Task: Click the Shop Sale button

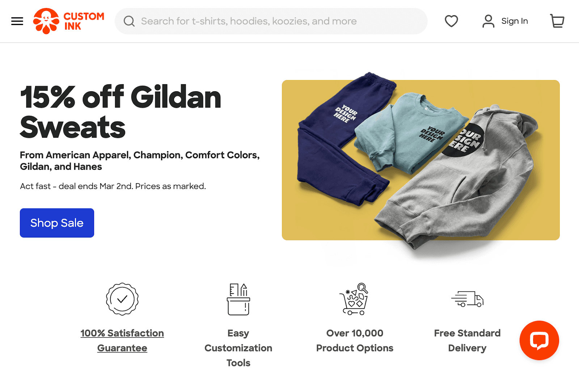Action: 57,223
